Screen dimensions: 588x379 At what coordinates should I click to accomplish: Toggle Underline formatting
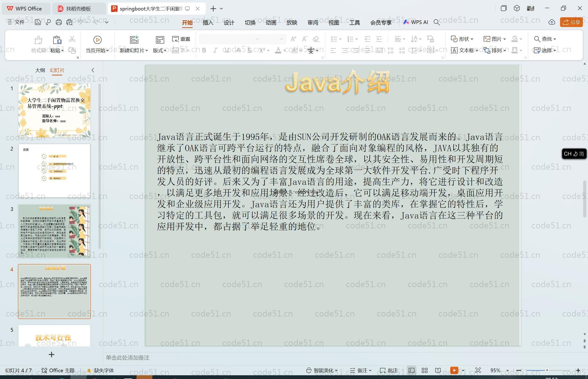(227, 50)
